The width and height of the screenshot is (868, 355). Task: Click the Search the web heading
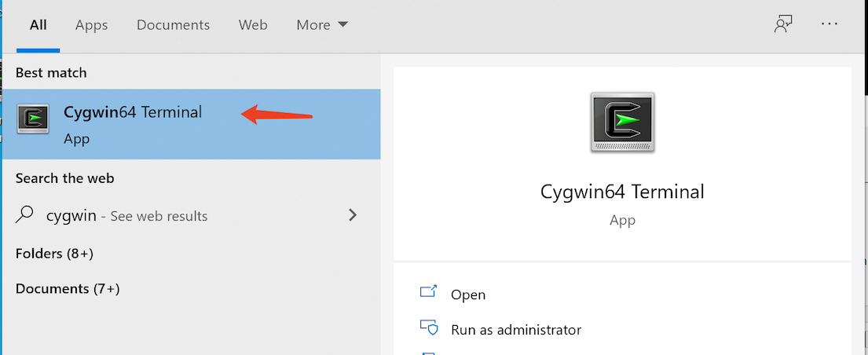(x=64, y=178)
